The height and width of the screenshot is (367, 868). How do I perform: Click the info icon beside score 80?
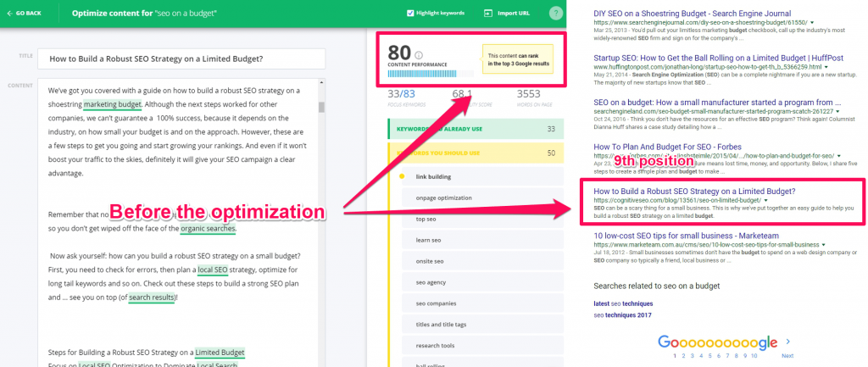click(x=419, y=55)
